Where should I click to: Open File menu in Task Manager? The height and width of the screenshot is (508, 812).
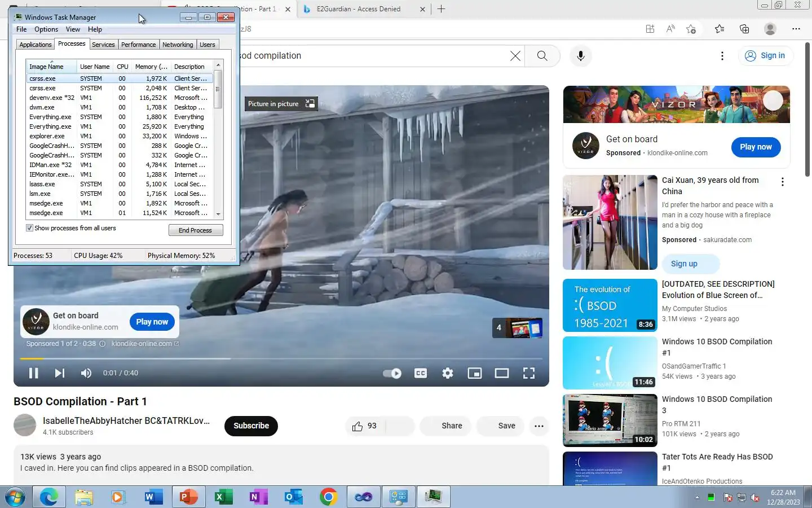pyautogui.click(x=21, y=29)
